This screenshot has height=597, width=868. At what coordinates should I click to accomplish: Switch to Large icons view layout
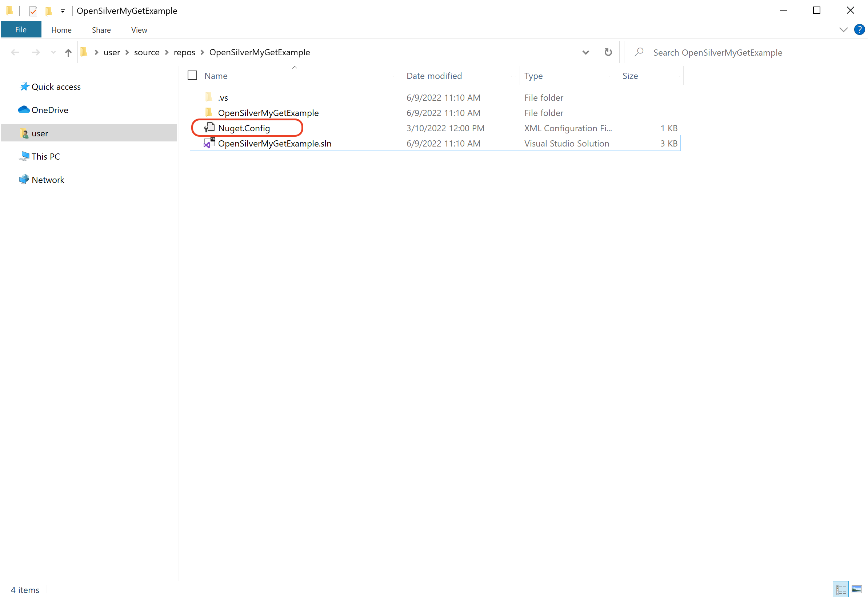click(x=857, y=590)
